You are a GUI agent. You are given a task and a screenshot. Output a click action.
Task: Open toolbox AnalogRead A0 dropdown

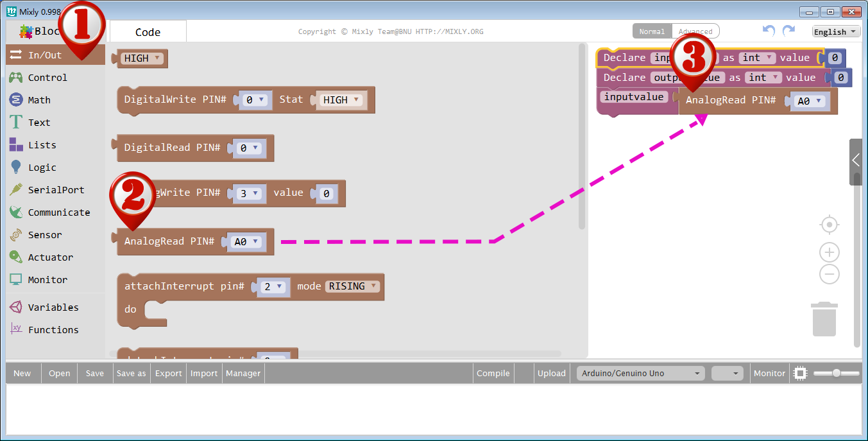[246, 242]
